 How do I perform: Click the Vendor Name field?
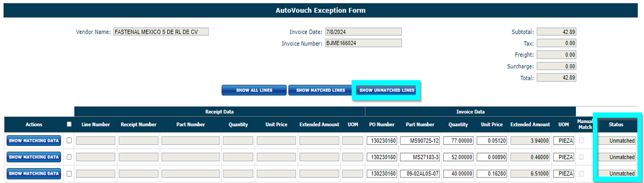161,32
